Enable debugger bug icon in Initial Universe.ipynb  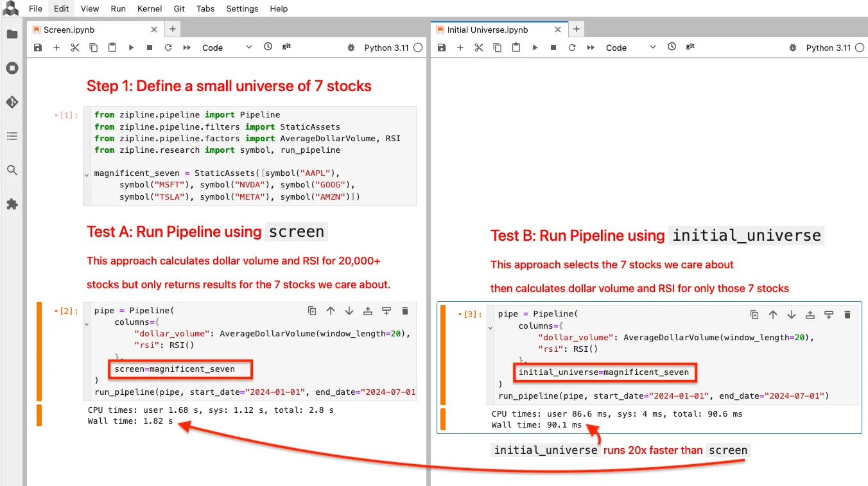794,48
